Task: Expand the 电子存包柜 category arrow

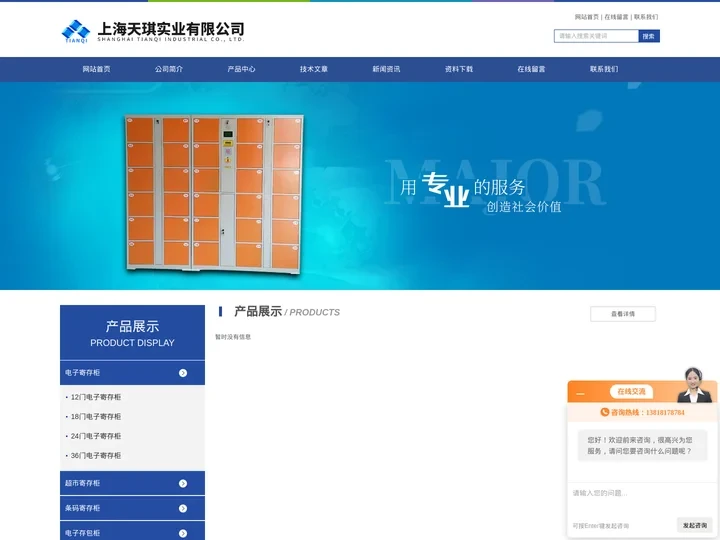Action: (x=183, y=533)
